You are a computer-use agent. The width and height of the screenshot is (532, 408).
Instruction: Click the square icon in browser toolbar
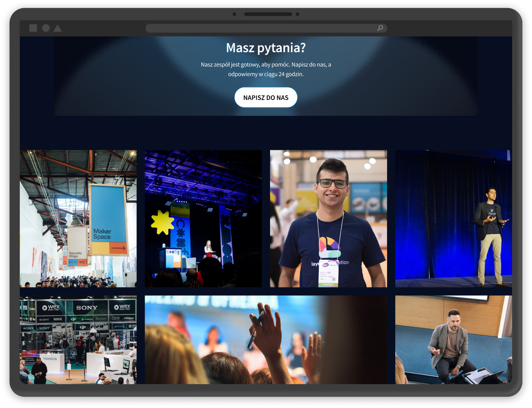click(33, 28)
